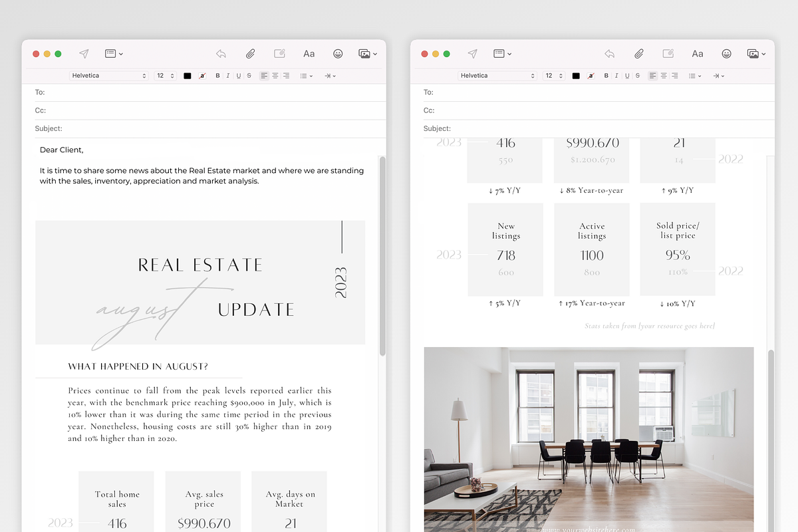
Task: Click the 'WHAT HAPPENED IN AUGUST?' heading
Action: click(138, 366)
